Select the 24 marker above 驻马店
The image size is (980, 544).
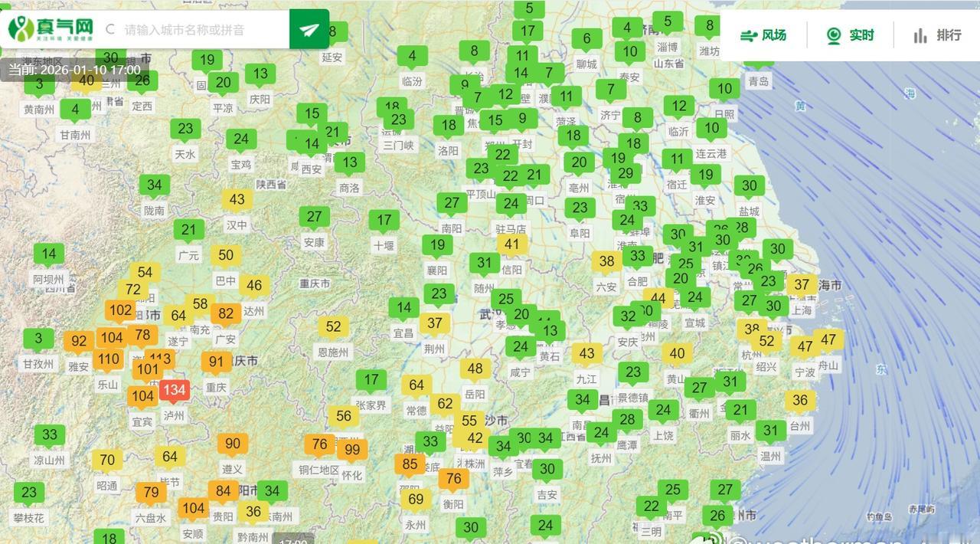(x=511, y=205)
